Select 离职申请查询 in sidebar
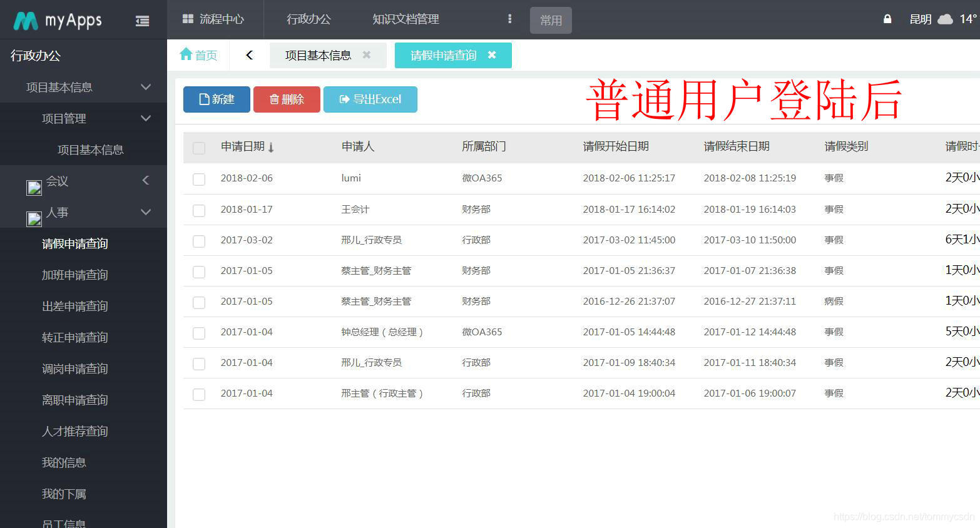Image resolution: width=980 pixels, height=528 pixels. (75, 400)
